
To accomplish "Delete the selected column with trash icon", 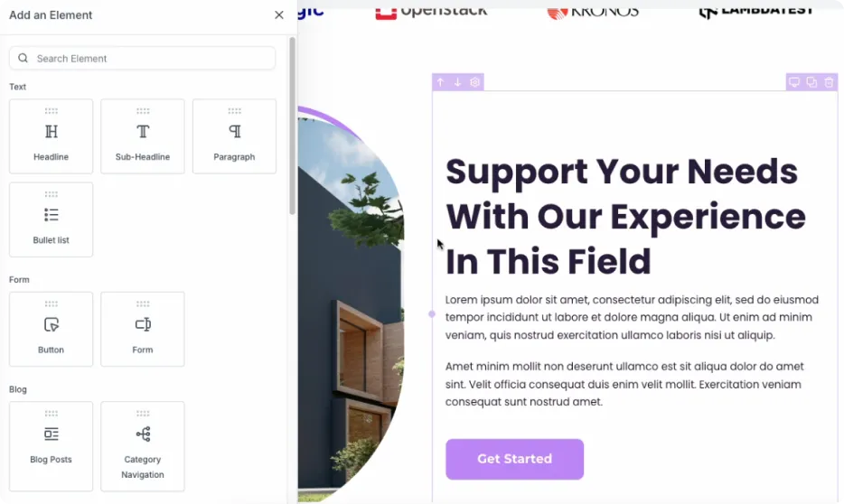I will click(829, 82).
